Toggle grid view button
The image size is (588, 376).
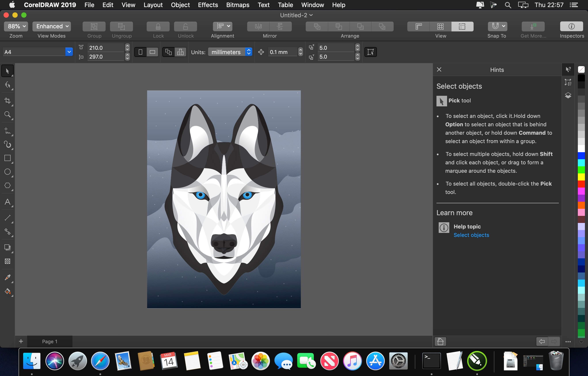point(440,26)
